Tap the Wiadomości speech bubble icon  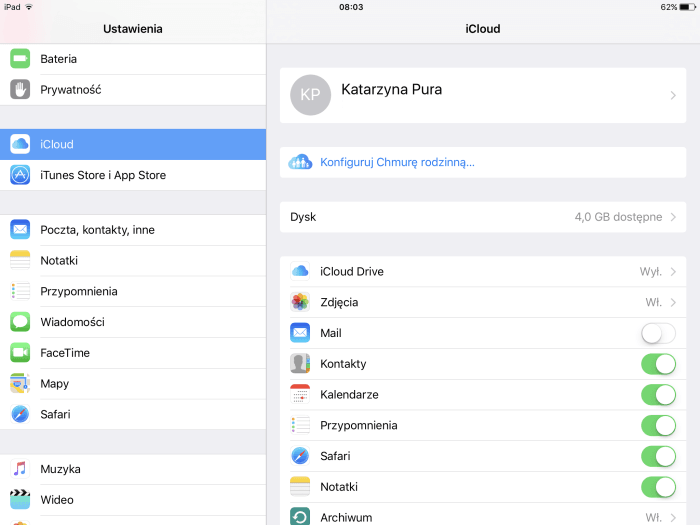click(x=20, y=322)
